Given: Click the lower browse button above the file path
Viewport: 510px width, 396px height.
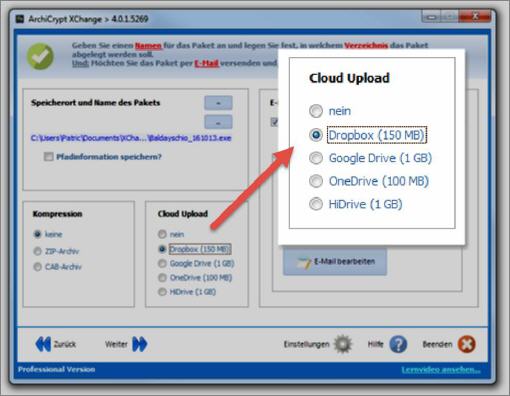Looking at the screenshot, I should (x=218, y=122).
